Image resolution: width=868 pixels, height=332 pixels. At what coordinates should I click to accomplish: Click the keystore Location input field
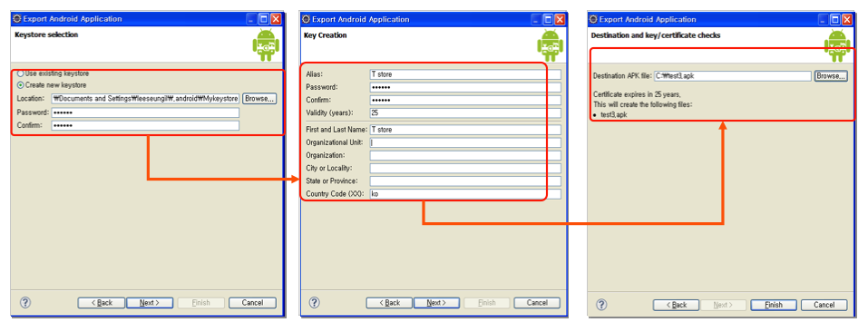[x=145, y=99]
